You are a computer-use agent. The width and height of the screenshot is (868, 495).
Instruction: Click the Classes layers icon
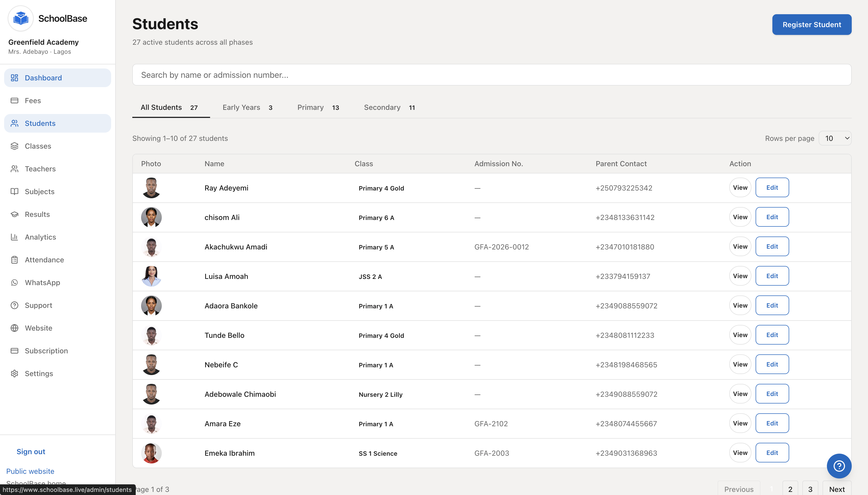tap(14, 146)
